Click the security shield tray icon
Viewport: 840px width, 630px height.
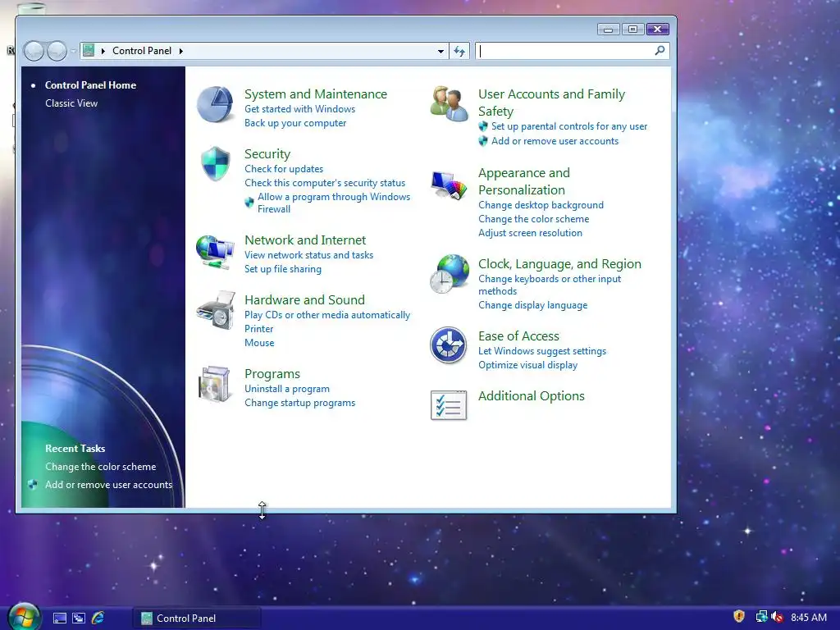point(739,617)
